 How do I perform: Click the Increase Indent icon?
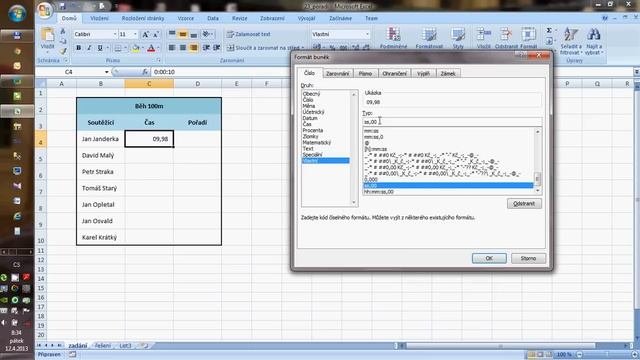tap(217, 48)
